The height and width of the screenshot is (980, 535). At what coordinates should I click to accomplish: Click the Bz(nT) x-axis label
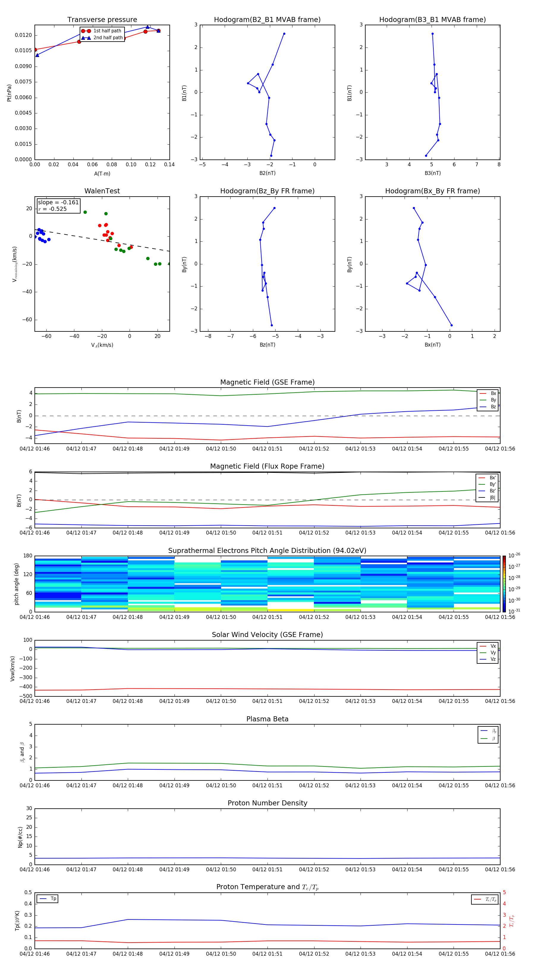pos(267,345)
